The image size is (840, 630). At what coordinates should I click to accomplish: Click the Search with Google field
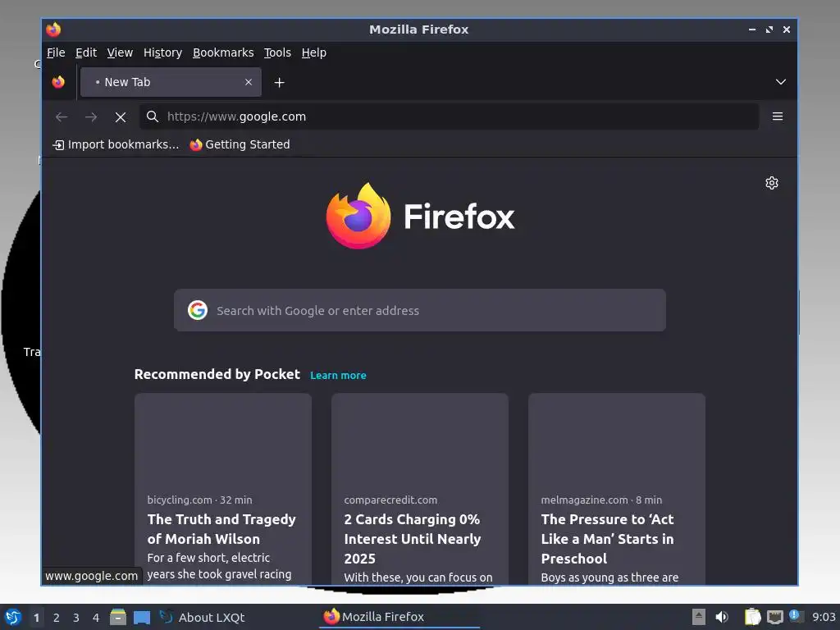pyautogui.click(x=419, y=310)
